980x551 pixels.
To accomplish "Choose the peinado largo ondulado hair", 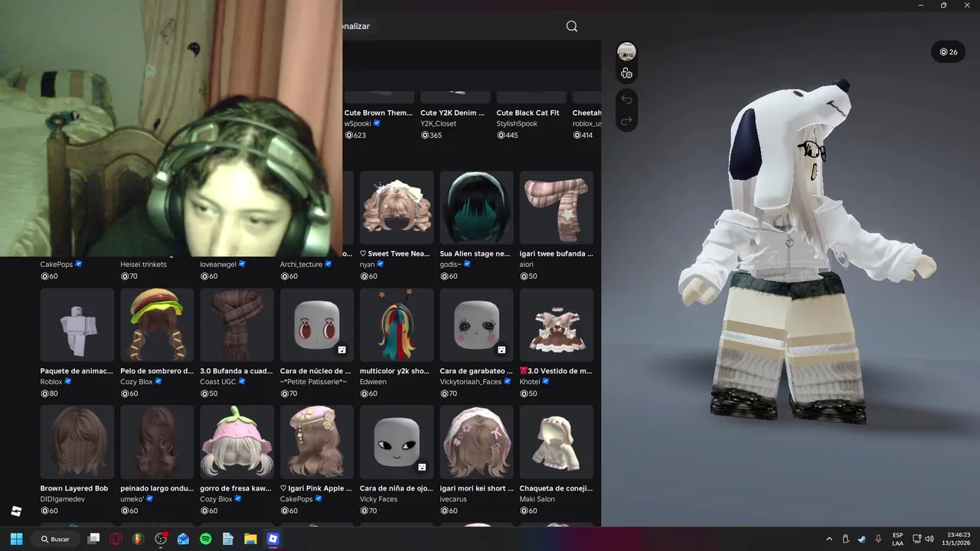I will pos(157,442).
